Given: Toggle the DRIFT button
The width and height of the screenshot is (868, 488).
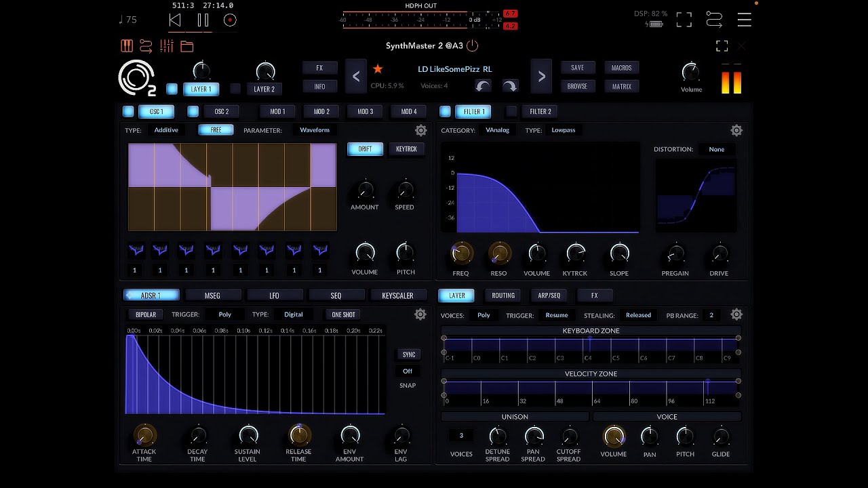Looking at the screenshot, I should pos(365,149).
